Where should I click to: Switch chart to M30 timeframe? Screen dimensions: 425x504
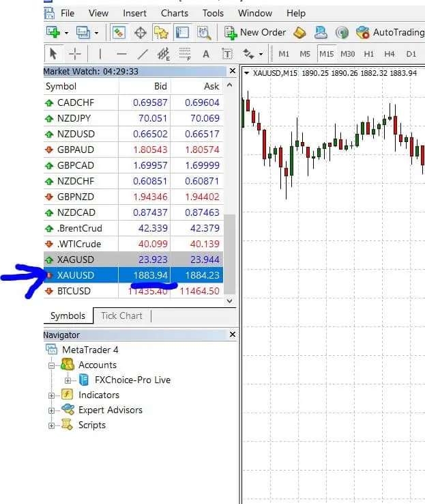(x=348, y=54)
